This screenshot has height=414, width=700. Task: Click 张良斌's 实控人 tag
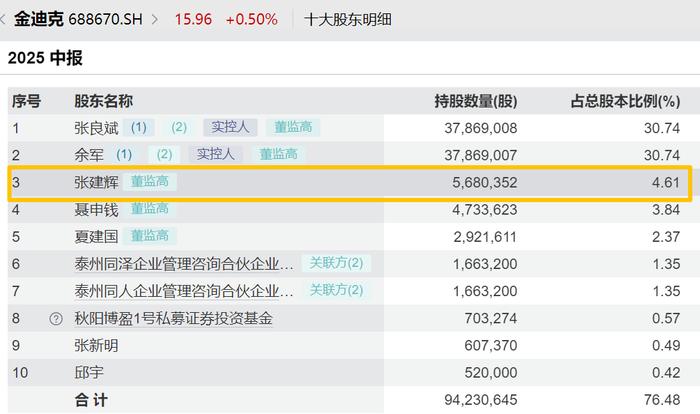pos(230,127)
